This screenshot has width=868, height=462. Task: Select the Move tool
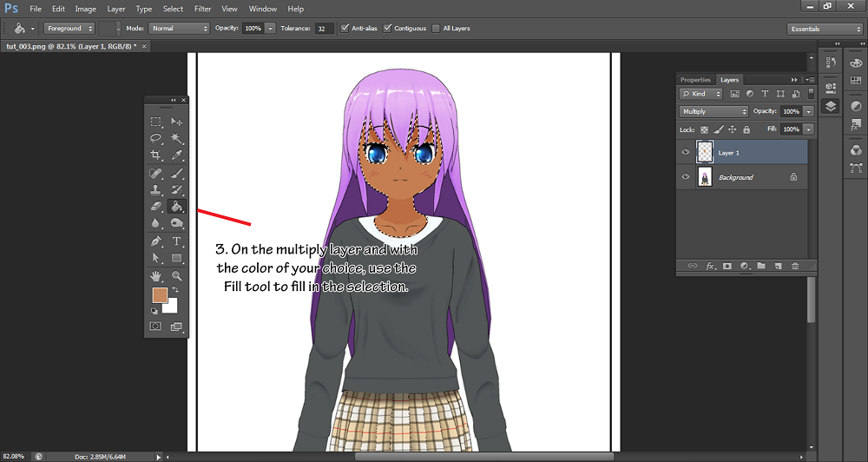(x=176, y=122)
